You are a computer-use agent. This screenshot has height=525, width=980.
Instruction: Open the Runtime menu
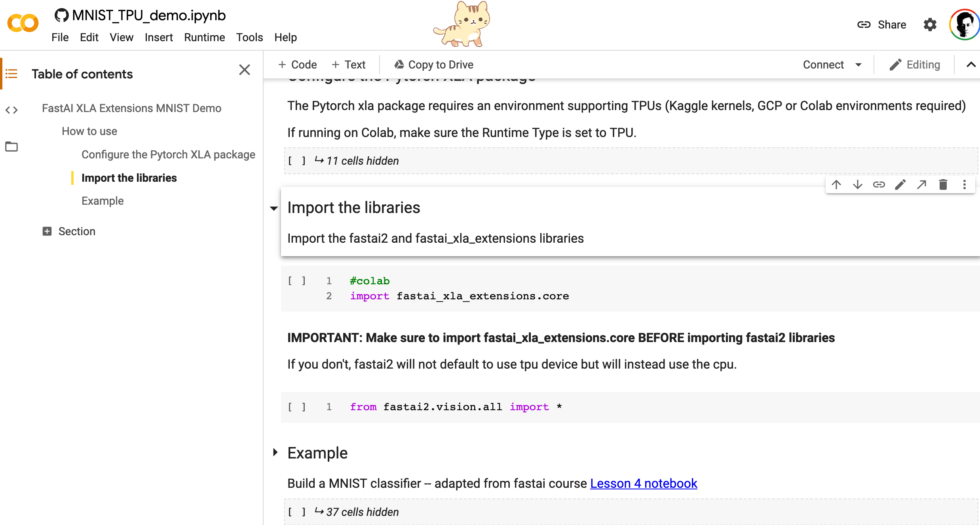pyautogui.click(x=204, y=37)
